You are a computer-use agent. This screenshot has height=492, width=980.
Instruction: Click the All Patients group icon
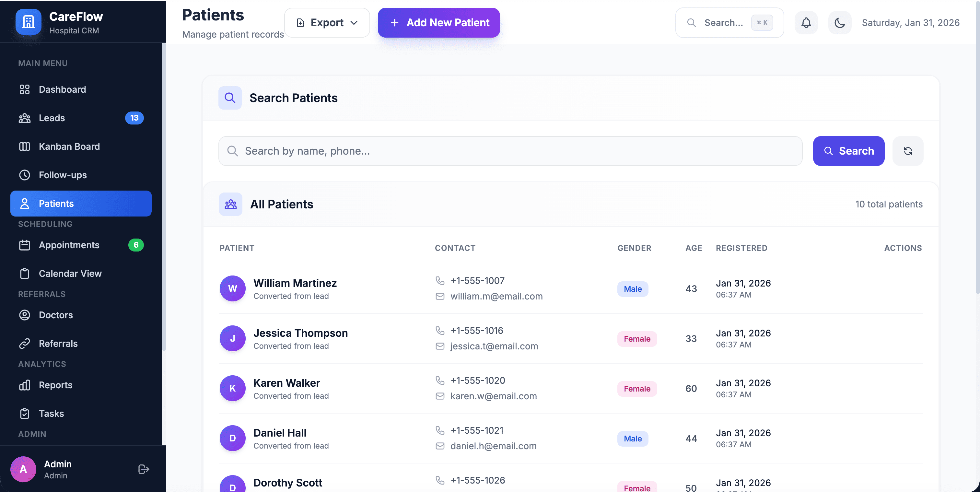pos(230,204)
